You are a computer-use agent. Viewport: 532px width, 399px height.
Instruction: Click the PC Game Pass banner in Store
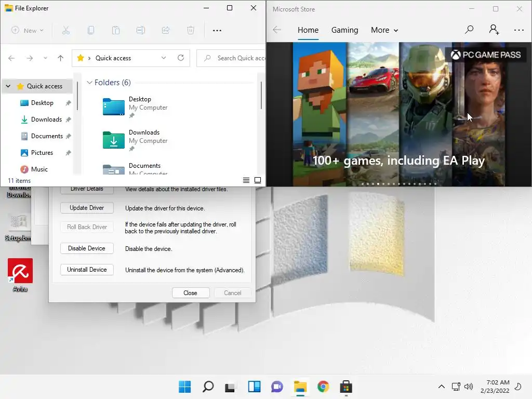click(398, 114)
